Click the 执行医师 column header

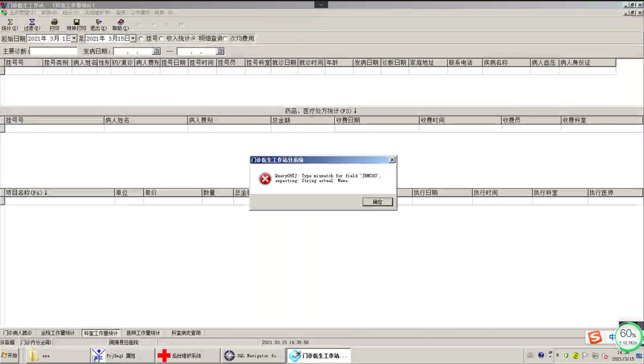point(615,193)
